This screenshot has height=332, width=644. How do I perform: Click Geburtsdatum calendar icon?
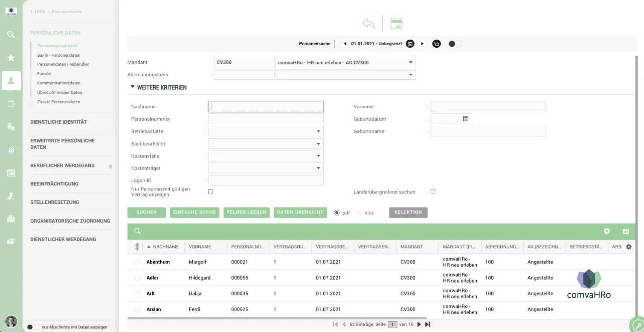point(466,119)
